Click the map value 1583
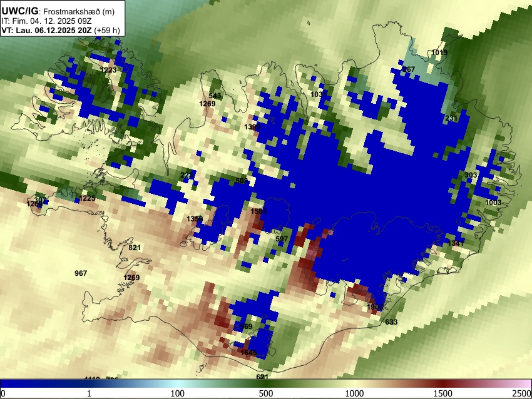This screenshot has height=399, width=532. click(x=258, y=211)
